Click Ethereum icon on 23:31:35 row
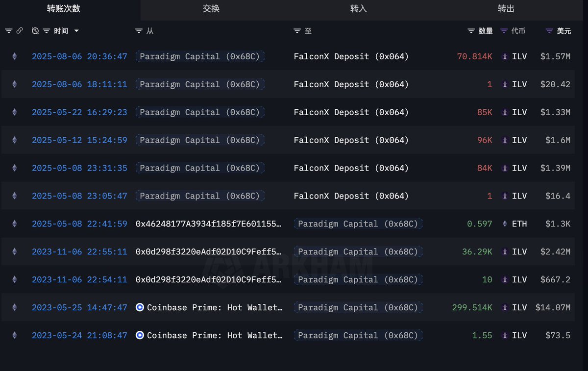Screen dimensions: 588x371 coord(14,168)
